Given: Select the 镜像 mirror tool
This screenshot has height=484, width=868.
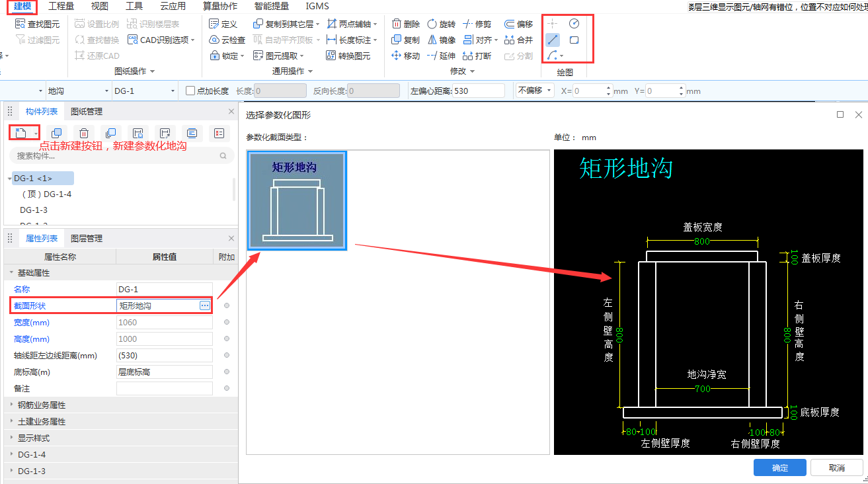Looking at the screenshot, I should 441,40.
